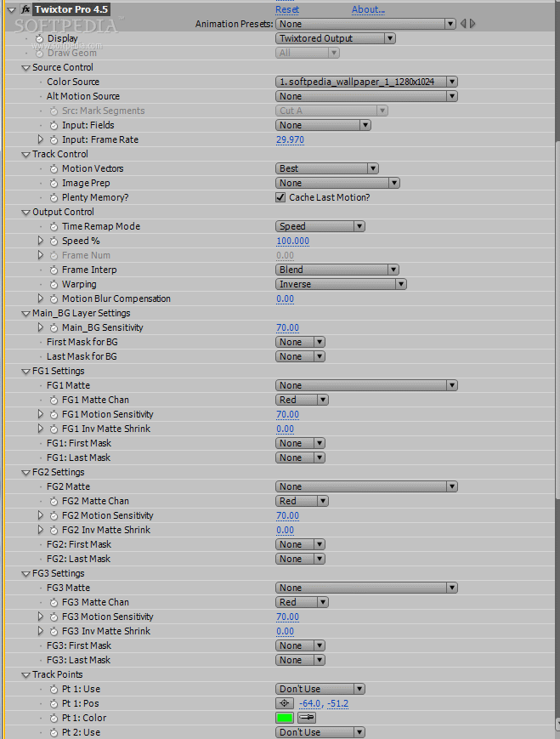This screenshot has width=560, height=739.
Task: Click the Input: Frame Rate value 29.970
Action: point(290,139)
